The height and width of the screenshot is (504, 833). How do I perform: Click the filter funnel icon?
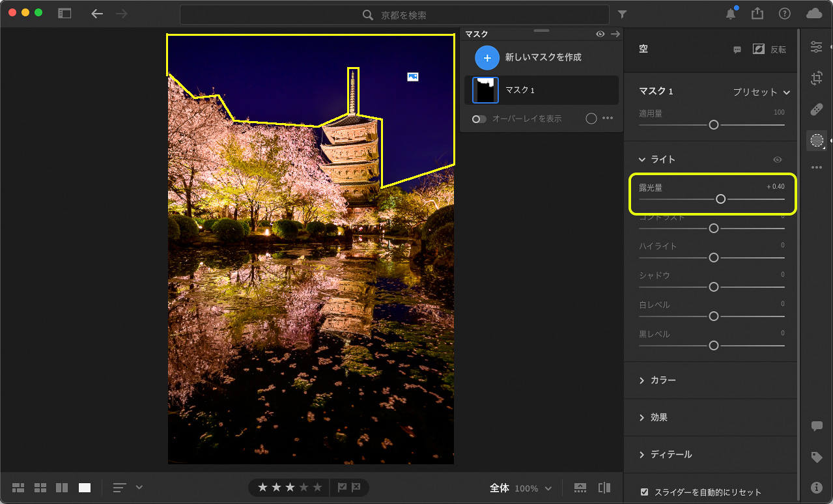[x=622, y=14]
